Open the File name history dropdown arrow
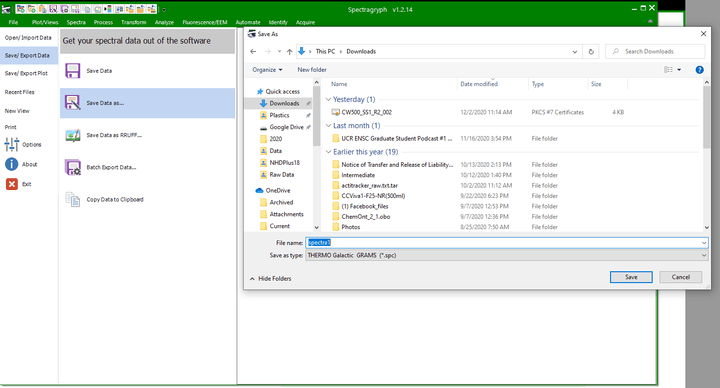Image resolution: width=720 pixels, height=388 pixels. tap(703, 242)
